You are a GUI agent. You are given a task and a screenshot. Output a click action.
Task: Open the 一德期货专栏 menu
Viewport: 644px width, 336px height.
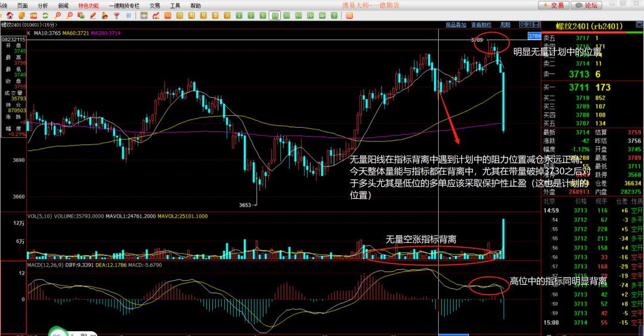(x=124, y=6)
